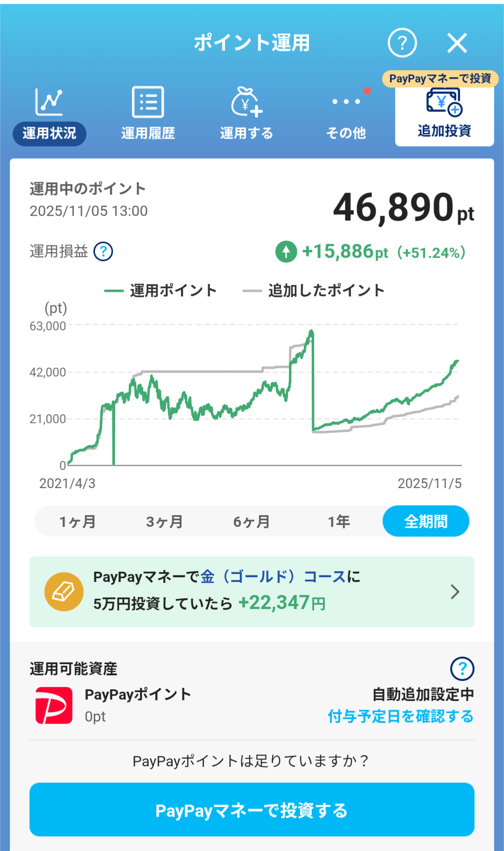Tap the 運用する money bag icon
Image resolution: width=504 pixels, height=851 pixels.
click(x=246, y=102)
